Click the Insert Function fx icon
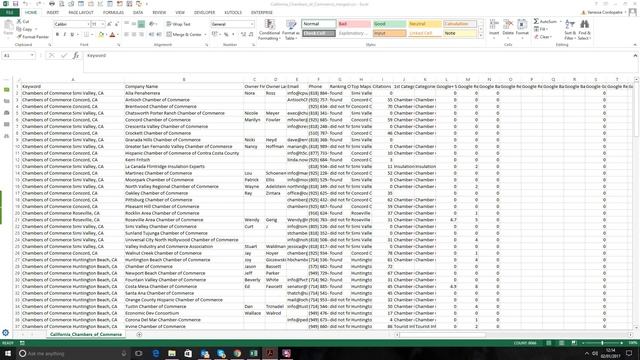This screenshot has height=360, width=640. [76, 56]
